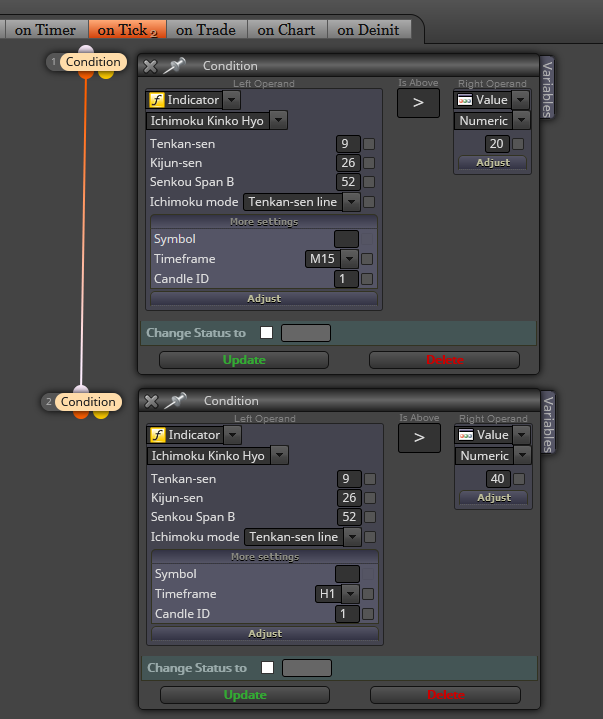Viewport: 603px width, 719px height.
Task: Pick status color swatch in second condition
Action: [307, 668]
